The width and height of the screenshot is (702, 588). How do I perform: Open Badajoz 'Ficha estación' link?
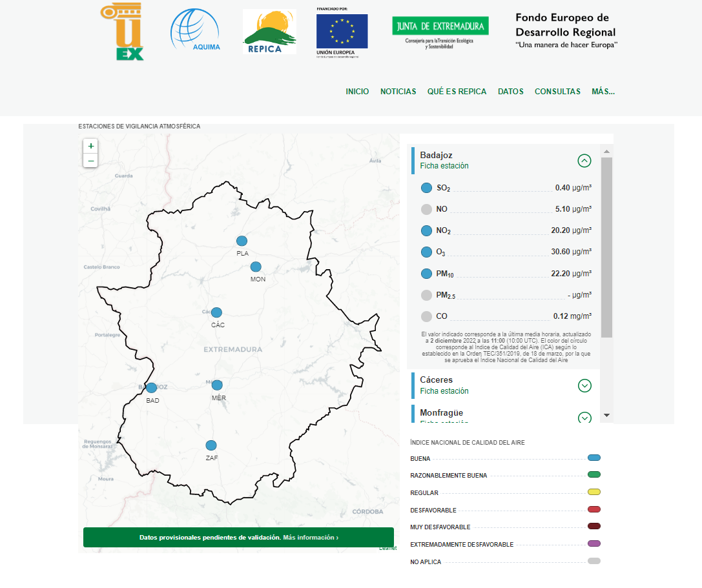pyautogui.click(x=444, y=166)
